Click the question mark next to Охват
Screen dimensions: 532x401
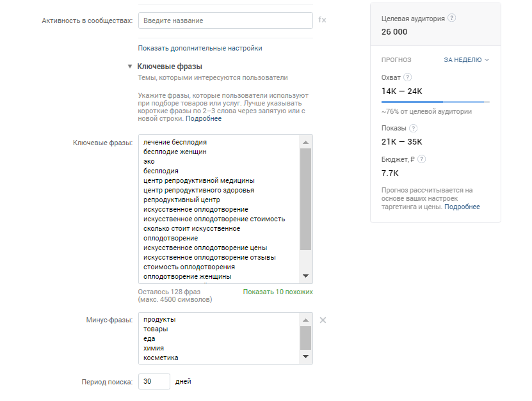(407, 77)
